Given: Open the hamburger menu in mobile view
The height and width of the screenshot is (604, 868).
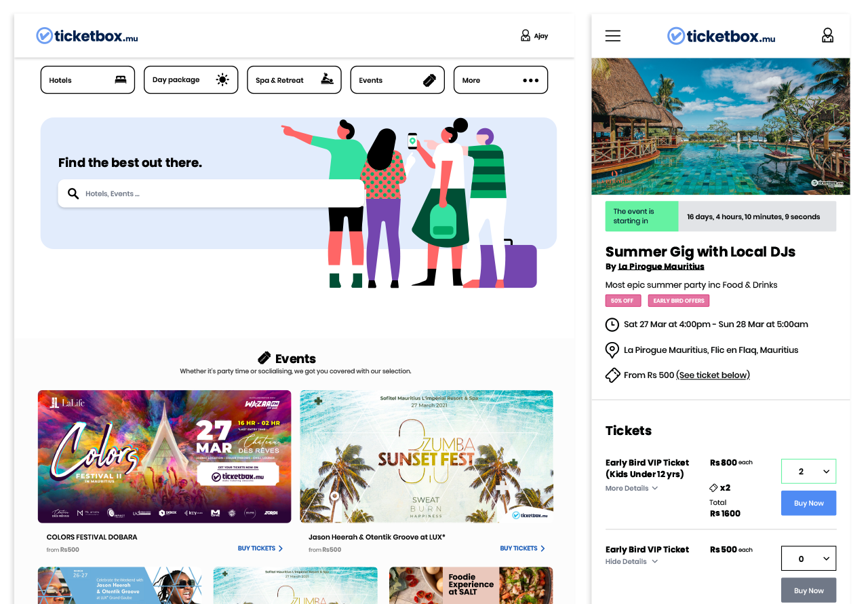Looking at the screenshot, I should pos(612,36).
